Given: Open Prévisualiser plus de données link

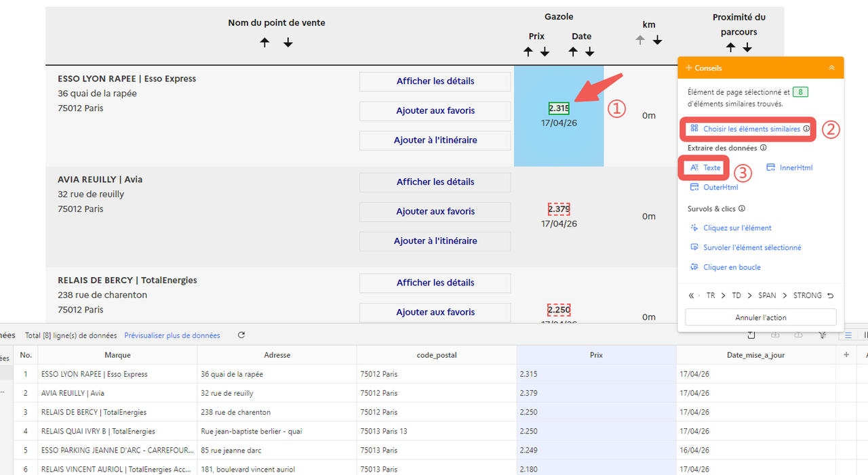Looking at the screenshot, I should click(x=172, y=335).
